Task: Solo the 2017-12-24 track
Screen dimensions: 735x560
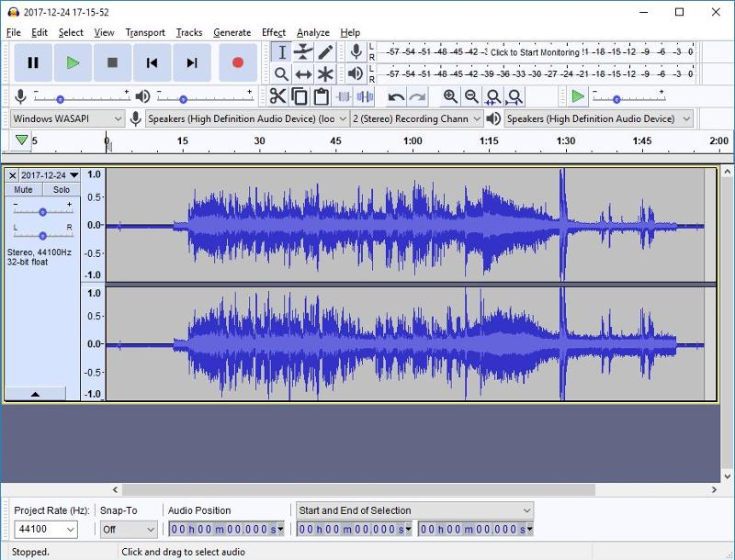Action: point(61,190)
